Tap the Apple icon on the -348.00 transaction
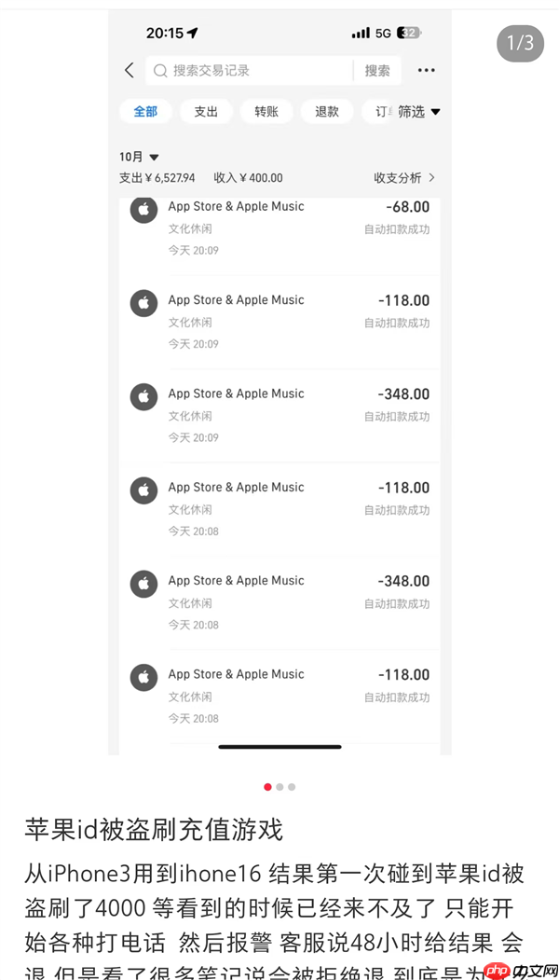The width and height of the screenshot is (559, 980). 143,397
